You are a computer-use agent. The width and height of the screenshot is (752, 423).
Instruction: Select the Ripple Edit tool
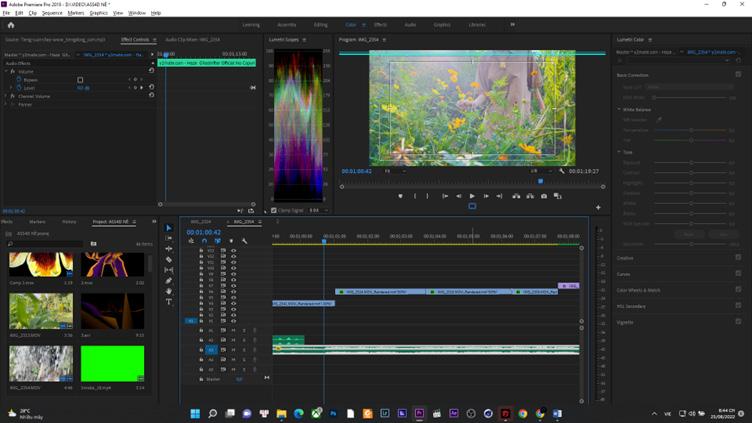(169, 249)
